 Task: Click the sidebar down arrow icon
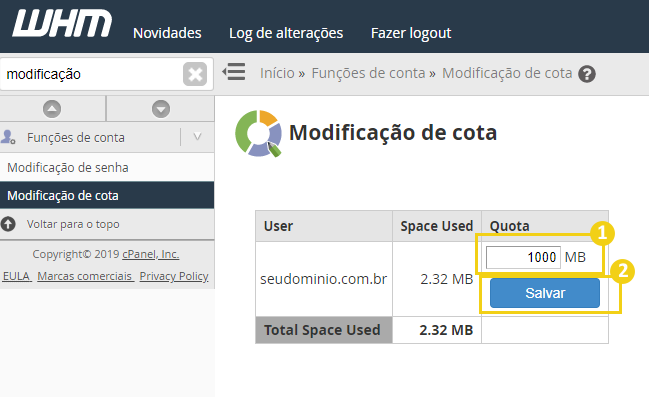161,109
